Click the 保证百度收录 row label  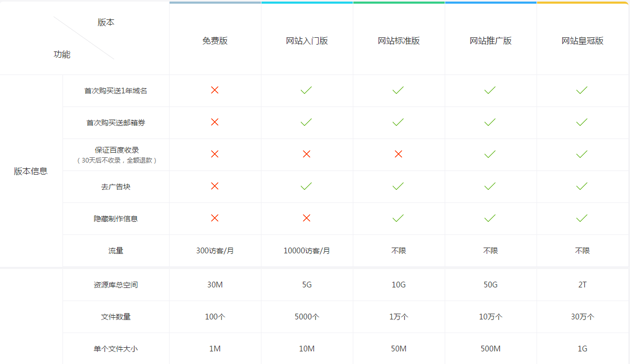pyautogui.click(x=117, y=151)
